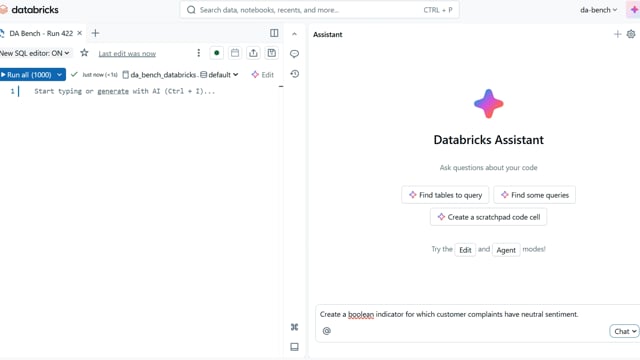Click Find tables to query
Viewport: 640px width, 360px height.
tap(445, 195)
